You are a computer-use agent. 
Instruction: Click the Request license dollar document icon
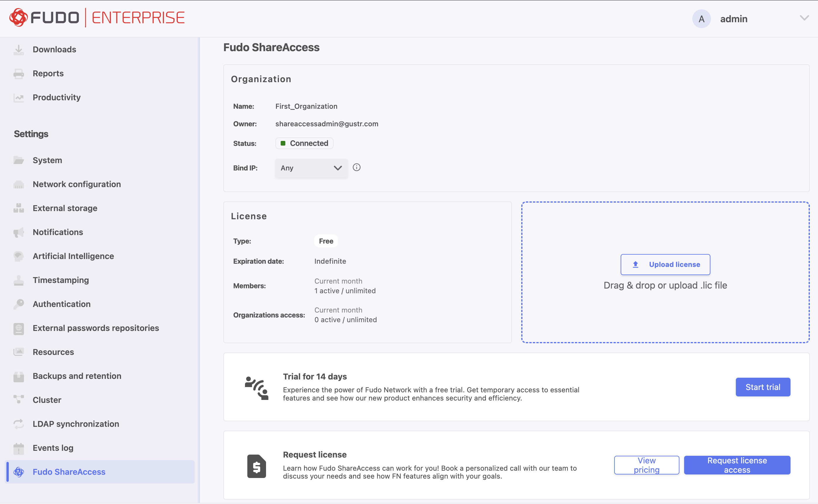point(257,466)
